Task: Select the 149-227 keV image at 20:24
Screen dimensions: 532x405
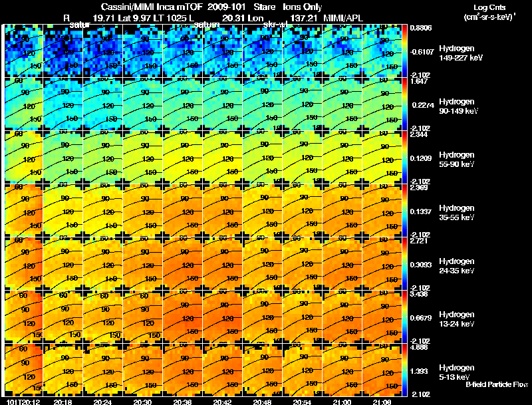Action: 103,51
